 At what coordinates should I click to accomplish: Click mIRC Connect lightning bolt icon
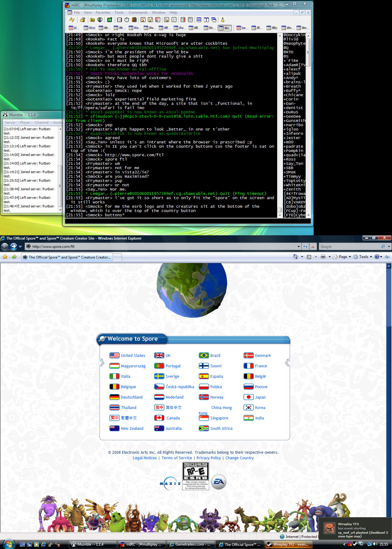click(x=72, y=20)
